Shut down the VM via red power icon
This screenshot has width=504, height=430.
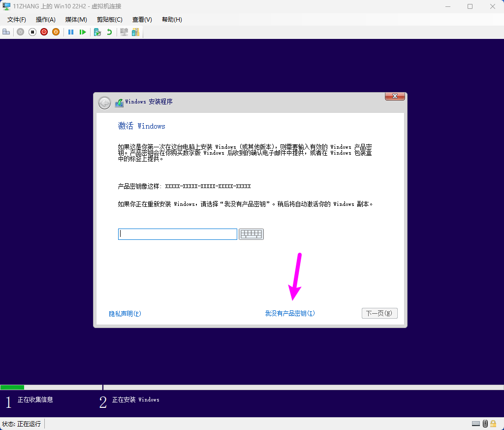pos(44,32)
